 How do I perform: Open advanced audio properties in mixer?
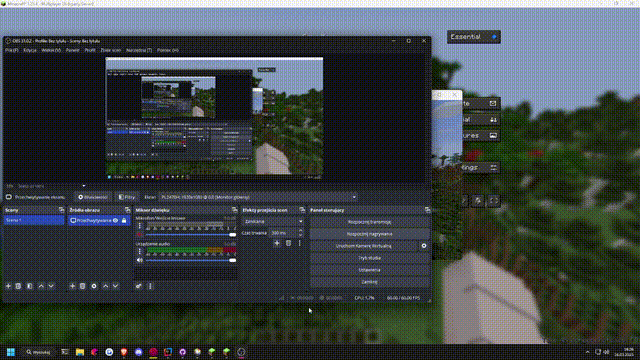tap(138, 286)
